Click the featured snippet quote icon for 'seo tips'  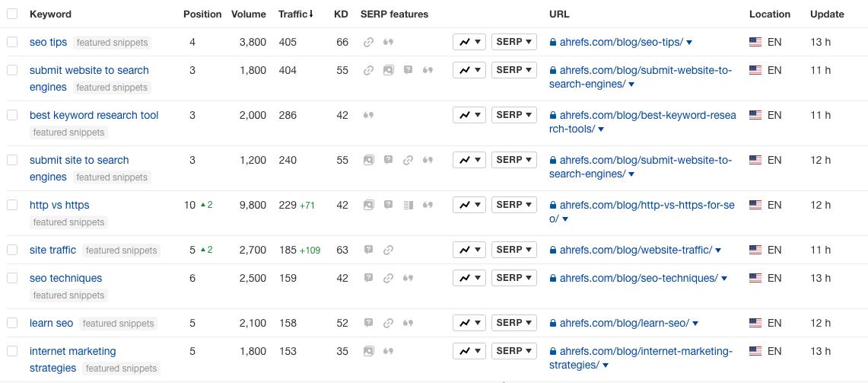[389, 42]
